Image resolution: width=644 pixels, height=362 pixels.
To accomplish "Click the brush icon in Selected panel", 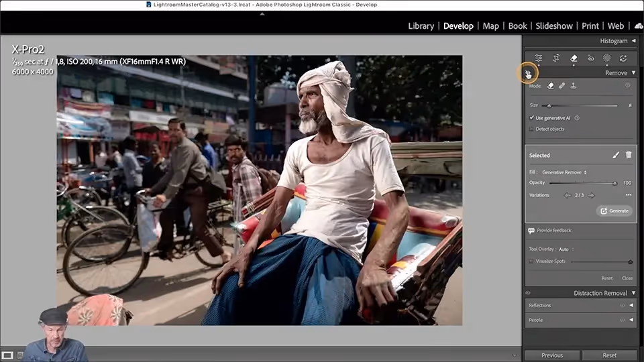I will point(616,155).
